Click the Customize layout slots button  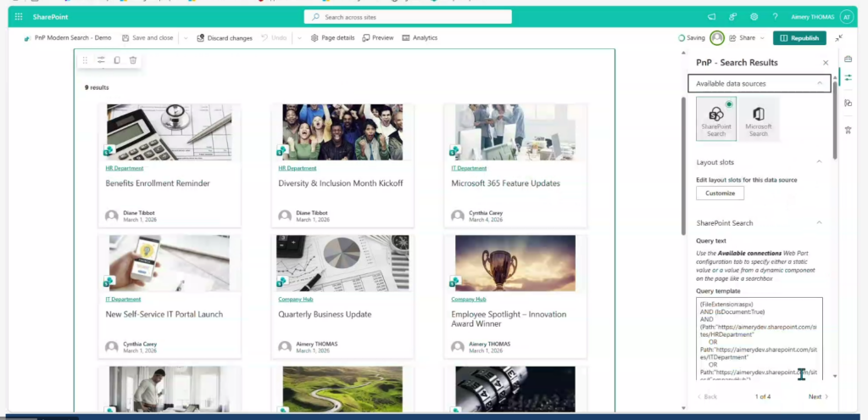point(721,193)
